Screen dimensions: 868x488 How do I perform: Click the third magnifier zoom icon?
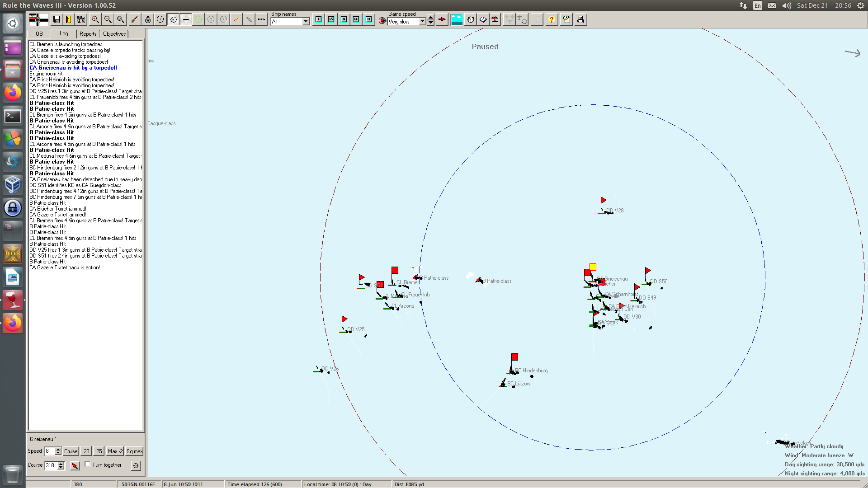[121, 19]
